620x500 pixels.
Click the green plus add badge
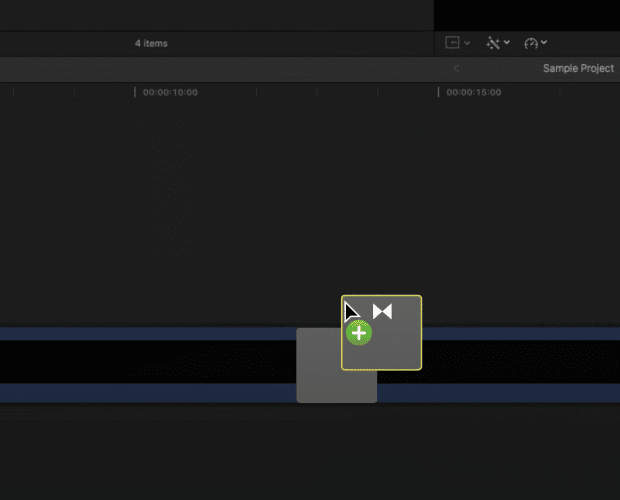[x=359, y=333]
